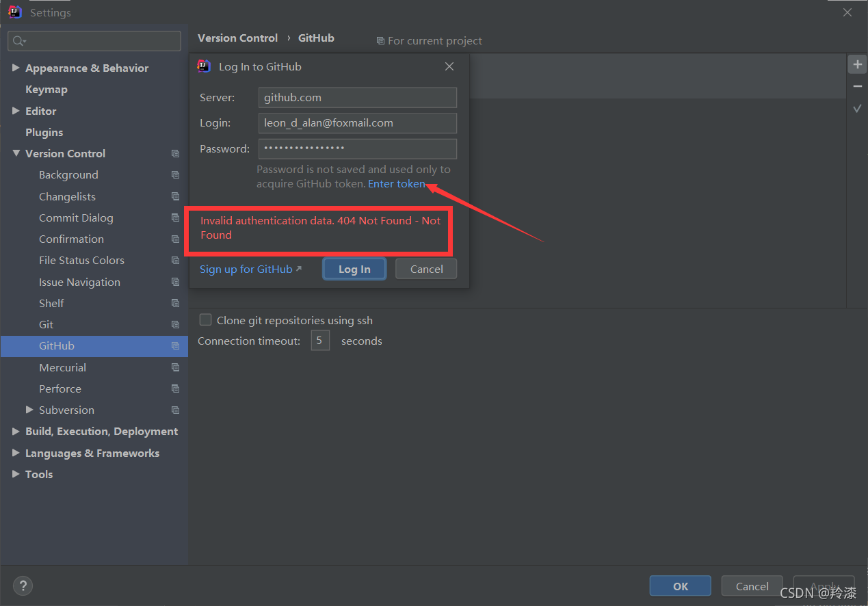Click the Login email field

pyautogui.click(x=358, y=123)
